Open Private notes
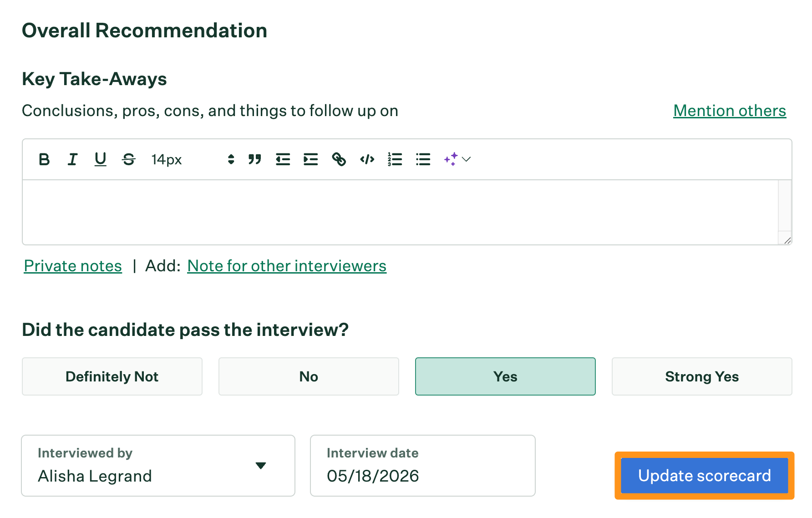Screen dimensions: 812x518 (73, 266)
